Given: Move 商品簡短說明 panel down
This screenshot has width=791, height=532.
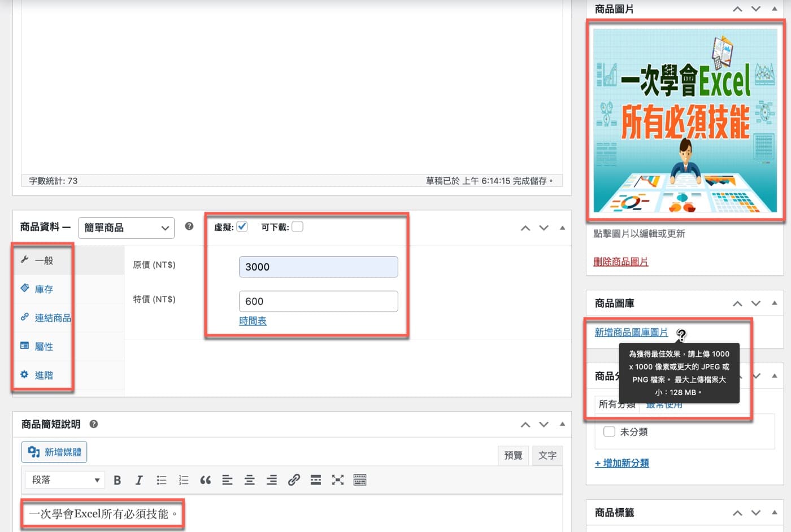Looking at the screenshot, I should pyautogui.click(x=544, y=425).
